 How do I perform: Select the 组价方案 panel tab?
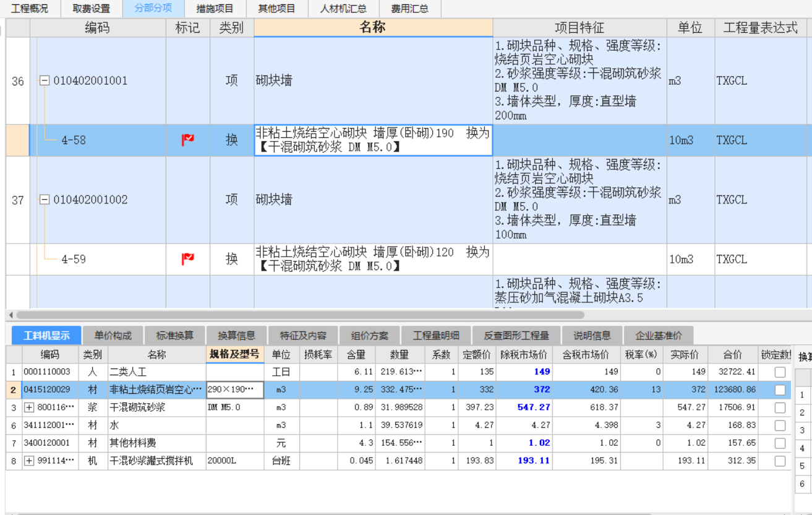[x=370, y=336]
